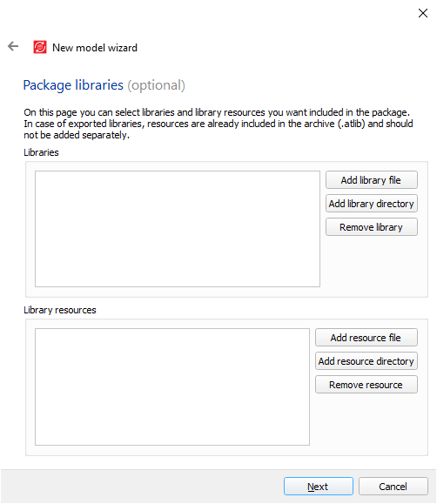437x504 pixels.
Task: Focus the empty Libraries list box
Action: click(178, 229)
